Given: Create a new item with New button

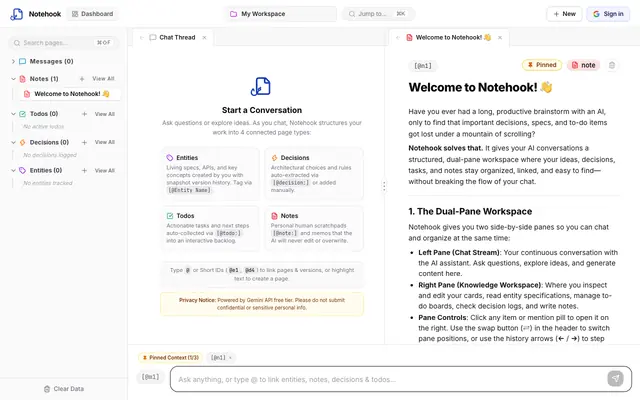Looking at the screenshot, I should [564, 14].
